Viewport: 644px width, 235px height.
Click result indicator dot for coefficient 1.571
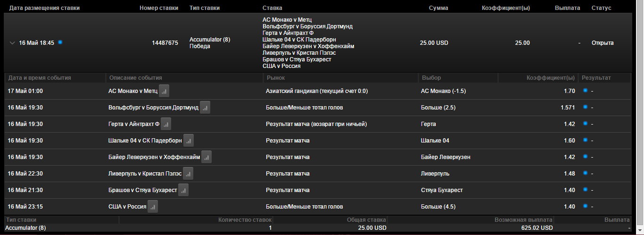point(586,107)
